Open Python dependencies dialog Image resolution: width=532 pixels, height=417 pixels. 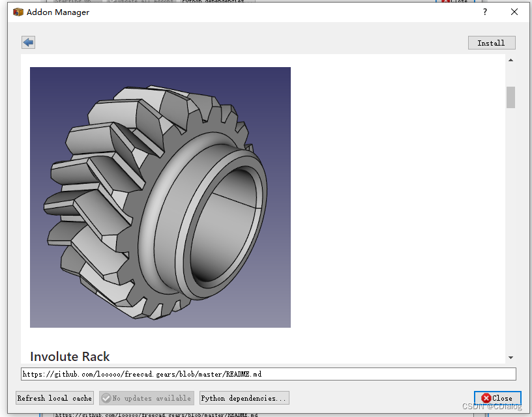[x=244, y=398]
